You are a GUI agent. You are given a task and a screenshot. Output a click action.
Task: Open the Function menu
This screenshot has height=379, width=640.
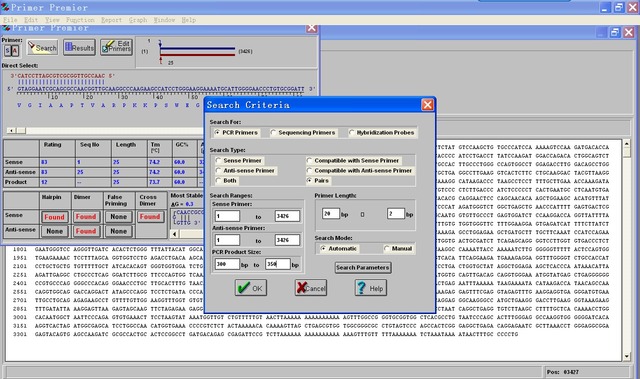tap(80, 20)
